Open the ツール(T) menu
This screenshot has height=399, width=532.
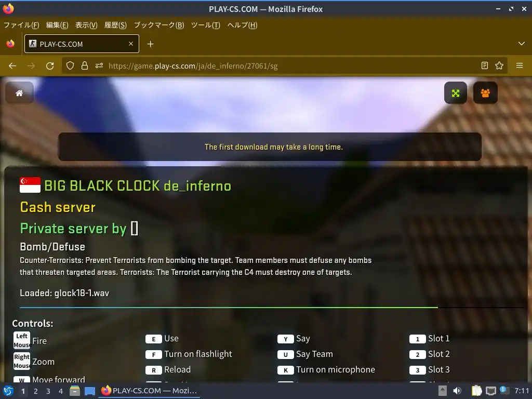tap(206, 25)
